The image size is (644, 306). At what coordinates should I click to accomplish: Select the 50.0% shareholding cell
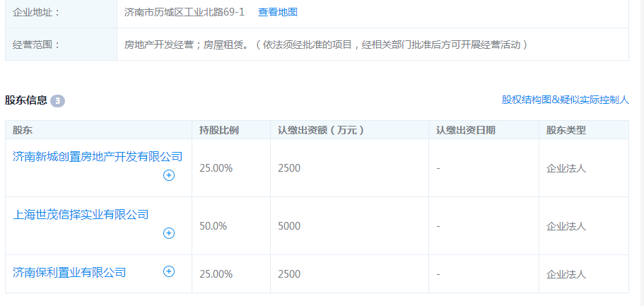[213, 226]
